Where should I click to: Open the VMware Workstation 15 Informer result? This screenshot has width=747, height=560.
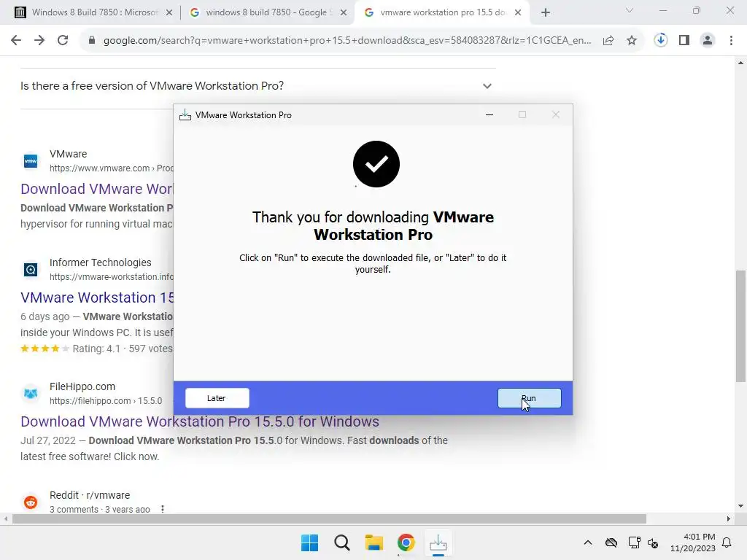click(97, 297)
